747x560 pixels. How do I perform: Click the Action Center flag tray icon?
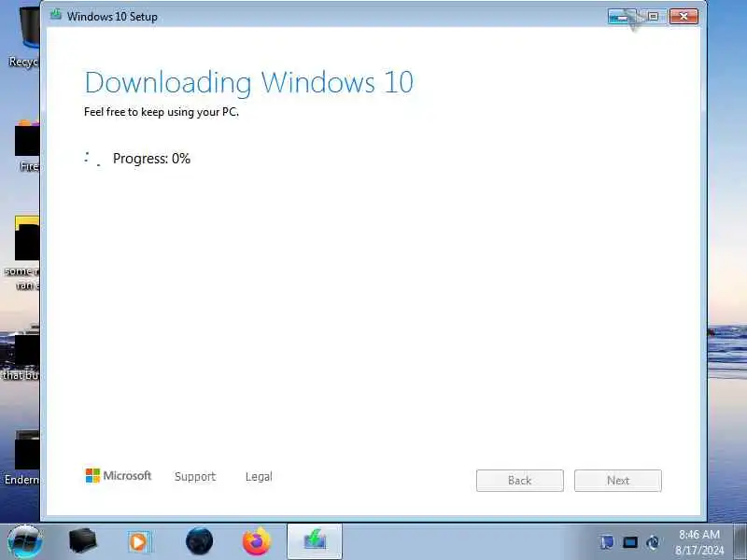[x=607, y=542]
